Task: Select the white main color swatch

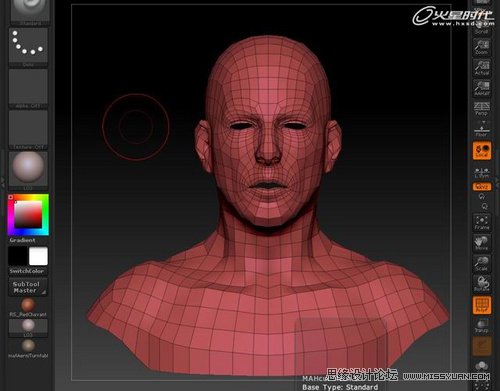Action: coord(38,256)
